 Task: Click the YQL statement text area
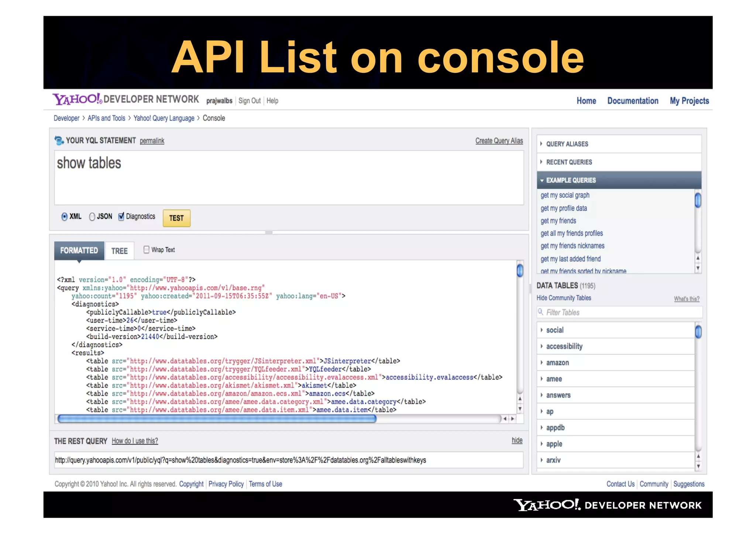(289, 178)
